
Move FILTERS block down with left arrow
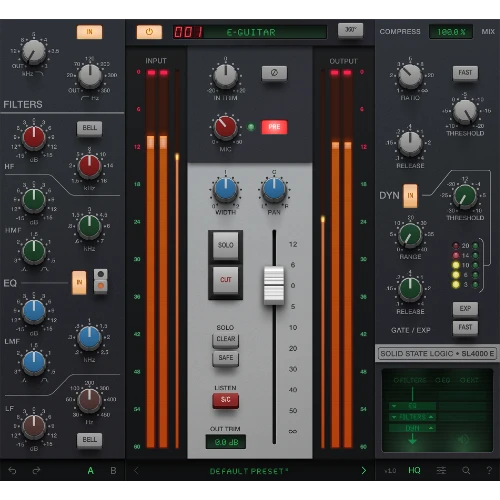pos(394,417)
